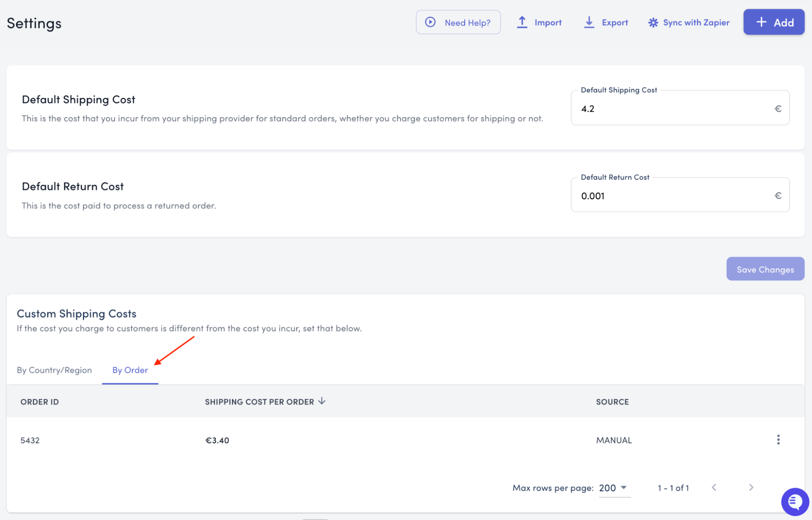
Task: Click the play icon in Need Help button
Action: click(x=430, y=22)
